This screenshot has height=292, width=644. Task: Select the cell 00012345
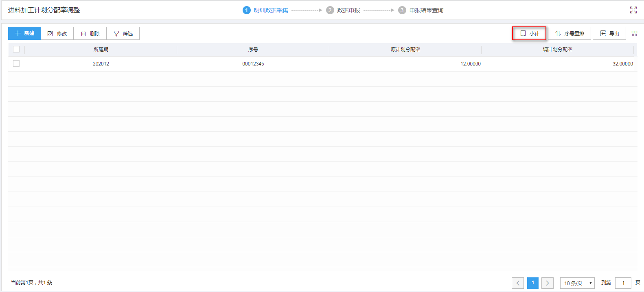pos(253,64)
